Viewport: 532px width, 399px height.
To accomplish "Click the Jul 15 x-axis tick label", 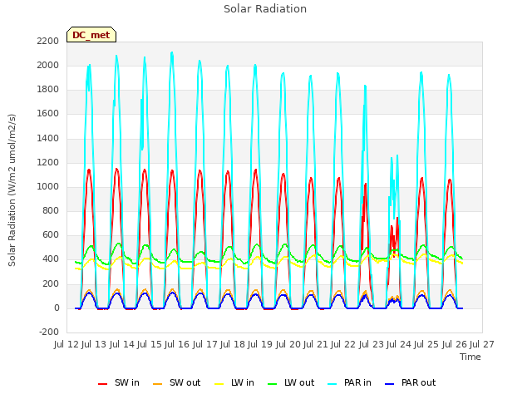I will tap(150, 344).
